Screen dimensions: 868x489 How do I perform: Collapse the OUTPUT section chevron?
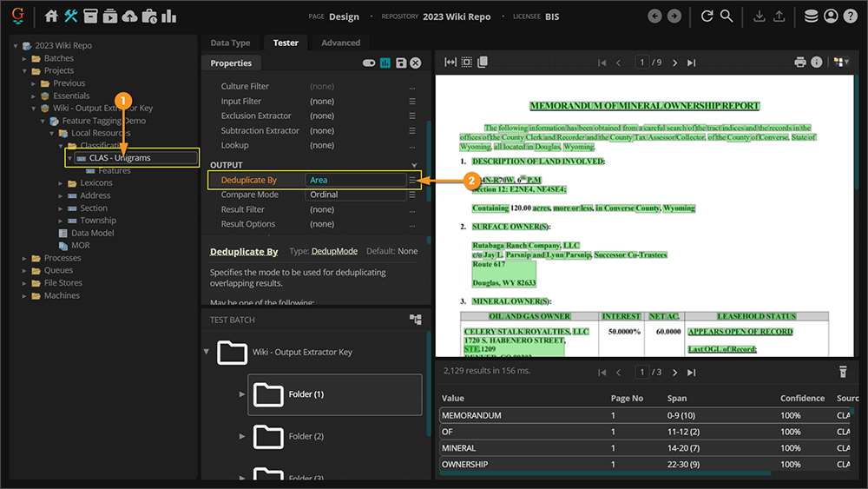pos(414,165)
